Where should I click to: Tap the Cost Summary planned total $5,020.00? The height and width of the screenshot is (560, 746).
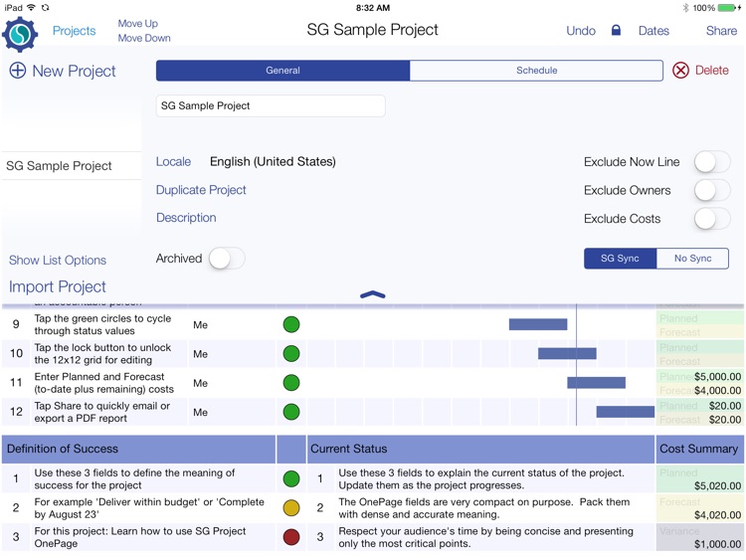pyautogui.click(x=717, y=485)
